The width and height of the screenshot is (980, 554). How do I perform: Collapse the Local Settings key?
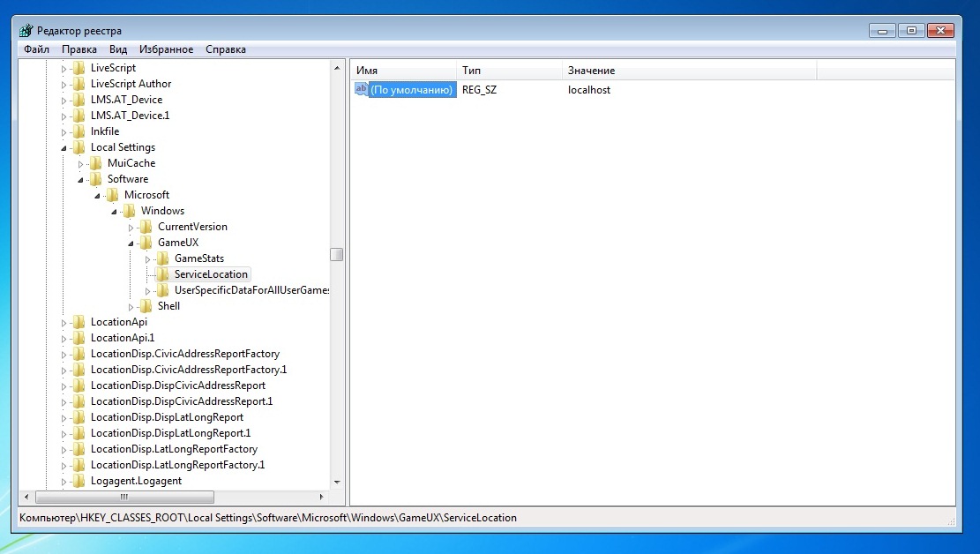(64, 148)
